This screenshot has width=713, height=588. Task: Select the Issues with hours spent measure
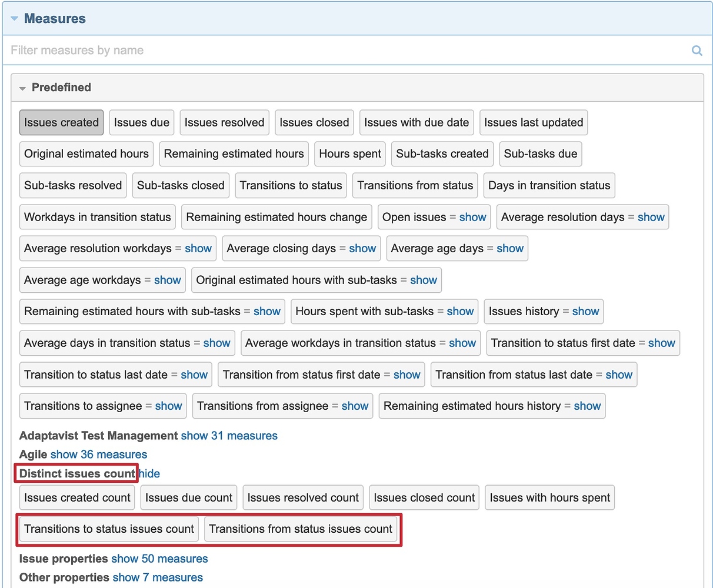click(549, 497)
